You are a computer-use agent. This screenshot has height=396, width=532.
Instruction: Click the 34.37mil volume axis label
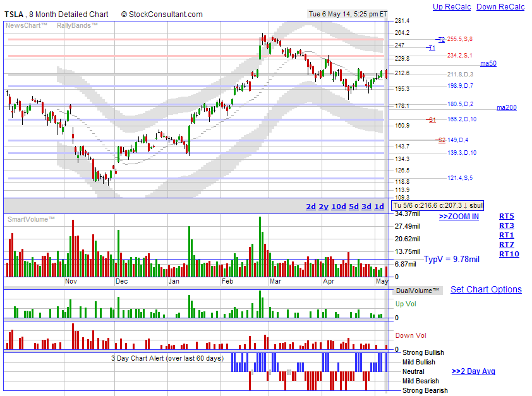(407, 213)
